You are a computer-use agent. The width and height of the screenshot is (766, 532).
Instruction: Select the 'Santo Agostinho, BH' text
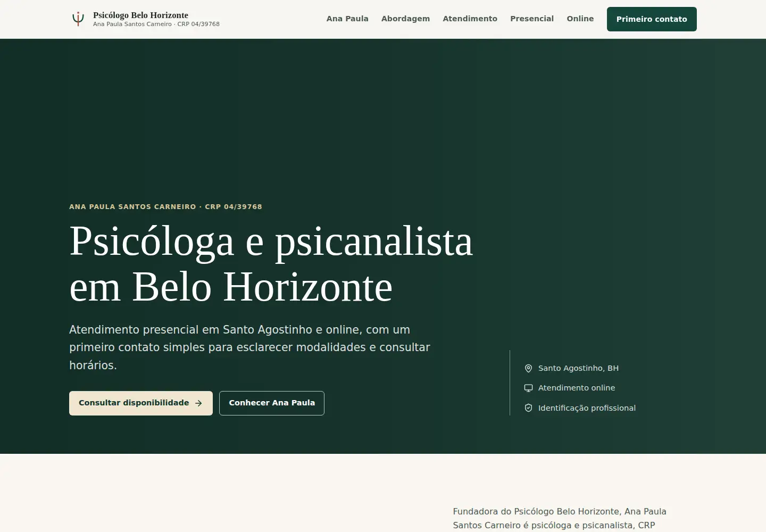coord(578,368)
